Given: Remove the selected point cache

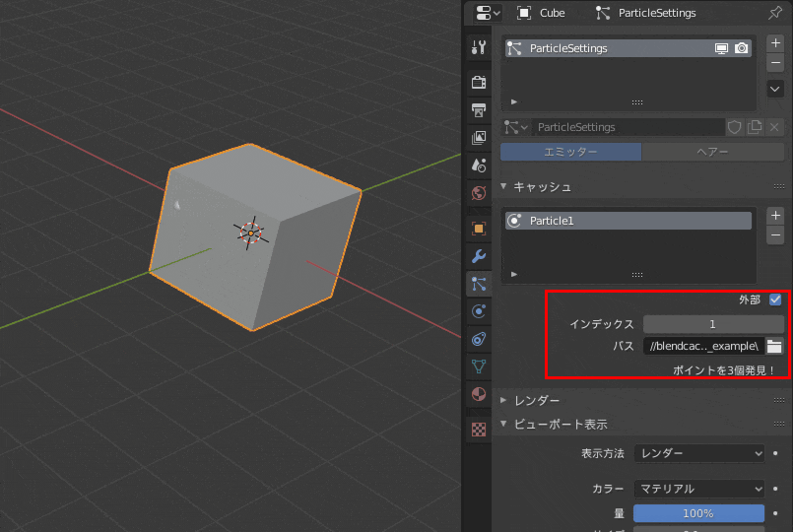Looking at the screenshot, I should [775, 235].
